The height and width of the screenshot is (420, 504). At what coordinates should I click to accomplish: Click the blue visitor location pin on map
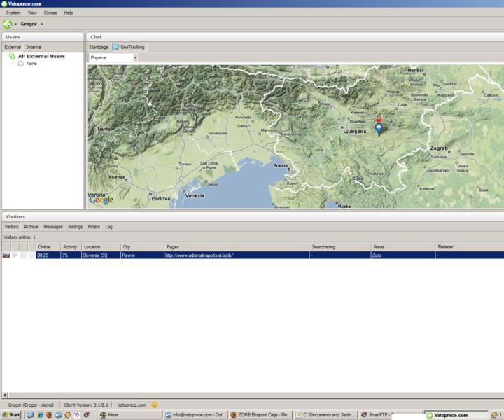point(379,128)
